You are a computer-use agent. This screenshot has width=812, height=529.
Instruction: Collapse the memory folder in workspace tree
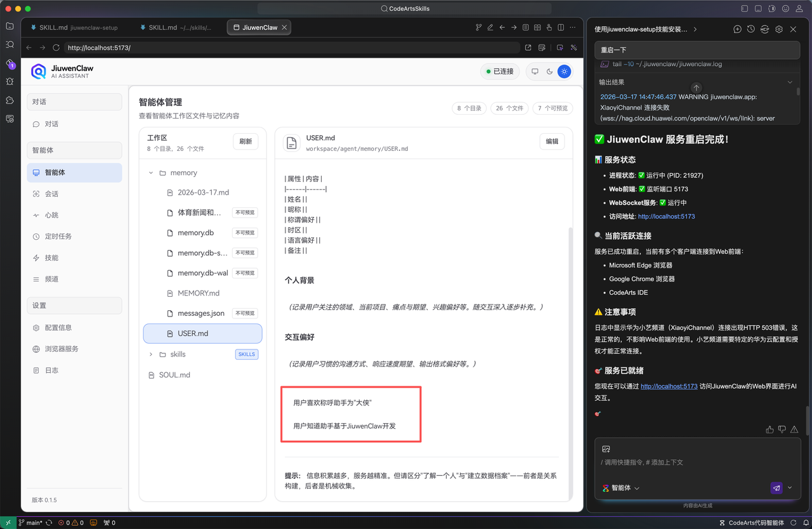click(151, 173)
